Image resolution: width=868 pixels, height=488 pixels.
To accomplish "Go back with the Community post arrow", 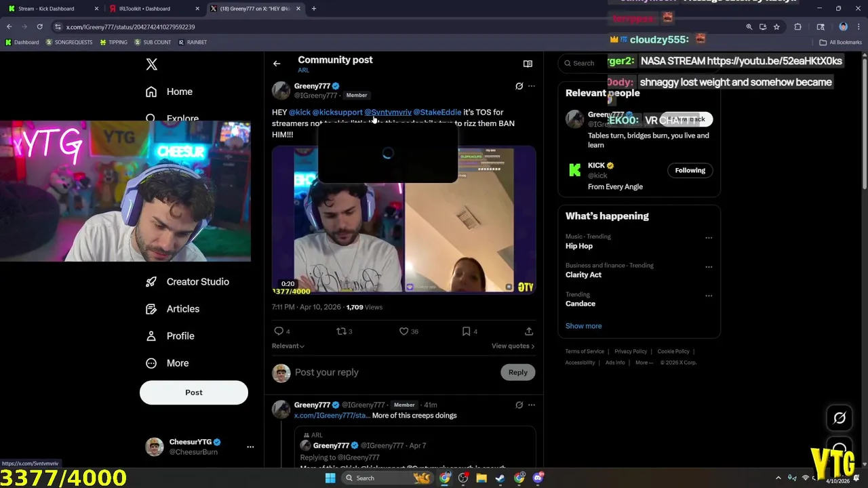I will pyautogui.click(x=277, y=64).
